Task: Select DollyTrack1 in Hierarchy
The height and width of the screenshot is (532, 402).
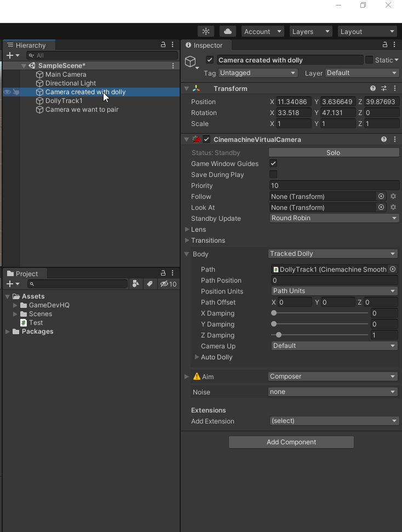Action: [64, 101]
